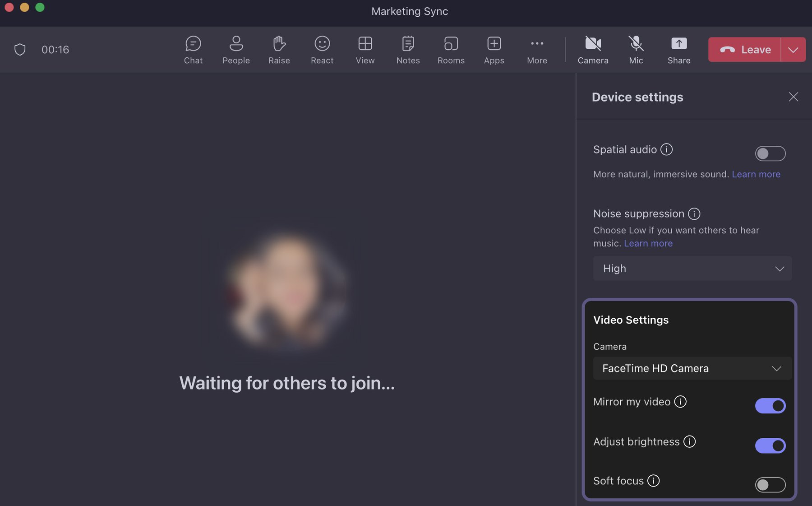Show the People list
Viewport: 812px width, 506px height.
tap(236, 49)
